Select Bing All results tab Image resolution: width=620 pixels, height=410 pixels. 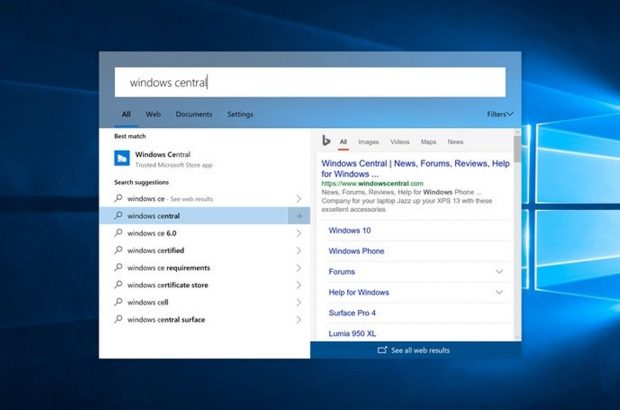click(343, 142)
